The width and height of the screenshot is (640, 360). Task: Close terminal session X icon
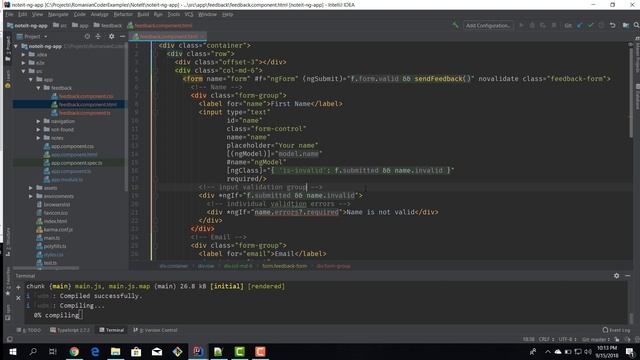point(18,298)
